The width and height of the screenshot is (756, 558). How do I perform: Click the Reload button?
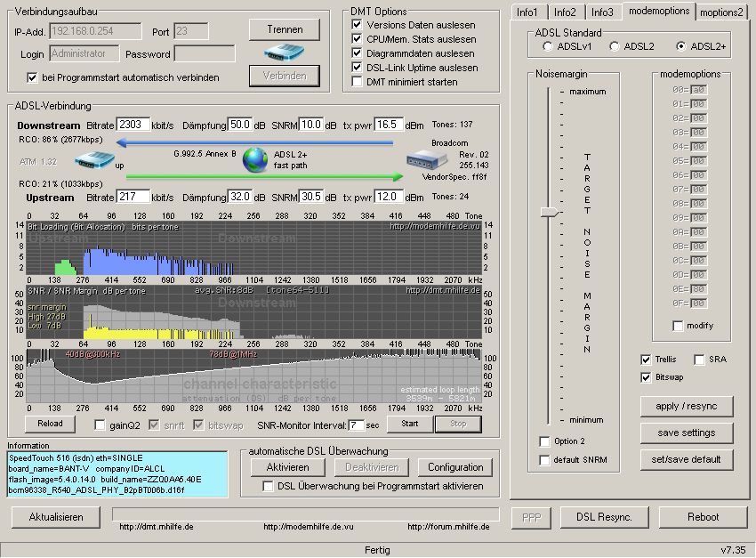click(x=50, y=424)
